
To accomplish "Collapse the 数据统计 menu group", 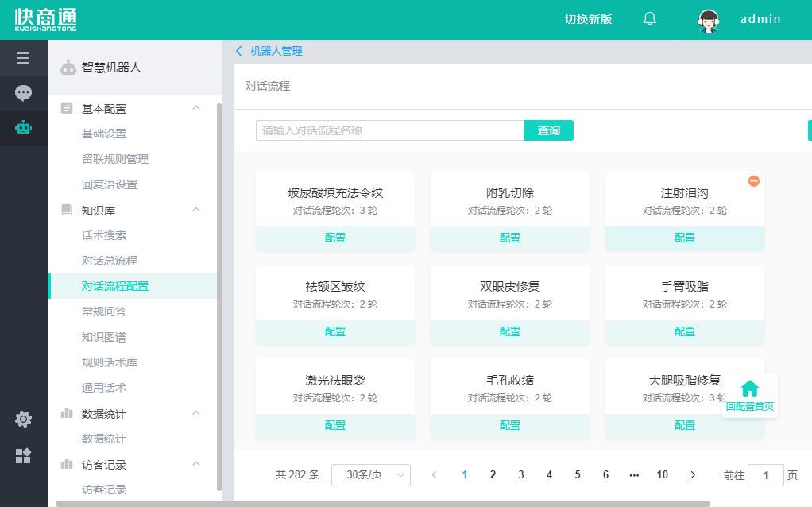I will 196,413.
